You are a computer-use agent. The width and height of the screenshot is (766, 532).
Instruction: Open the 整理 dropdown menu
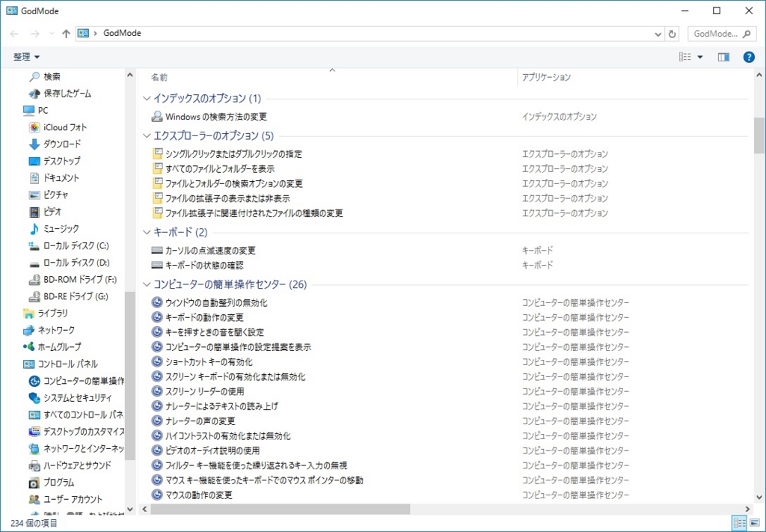pos(26,57)
